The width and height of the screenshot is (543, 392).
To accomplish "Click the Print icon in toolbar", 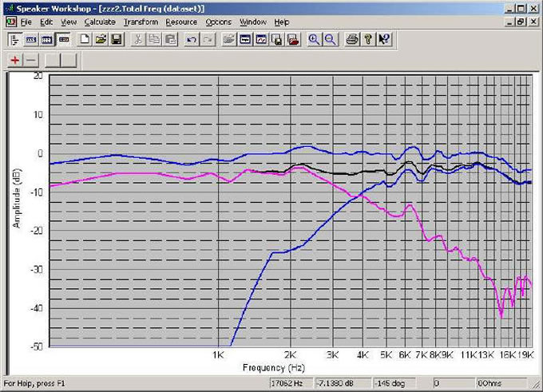I will click(352, 39).
